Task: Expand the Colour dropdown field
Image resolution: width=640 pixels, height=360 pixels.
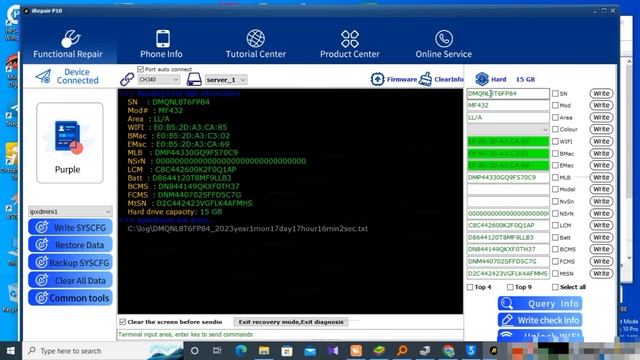Action: tap(508, 129)
